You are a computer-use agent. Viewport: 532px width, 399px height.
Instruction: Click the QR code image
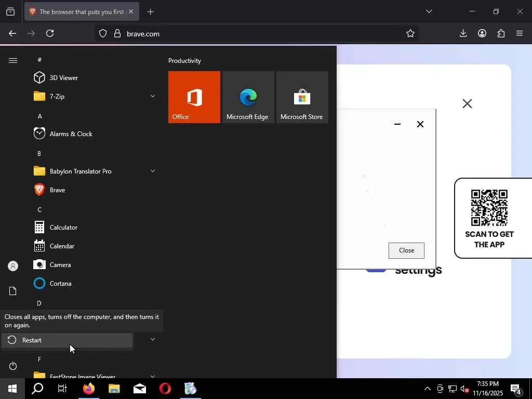click(489, 208)
